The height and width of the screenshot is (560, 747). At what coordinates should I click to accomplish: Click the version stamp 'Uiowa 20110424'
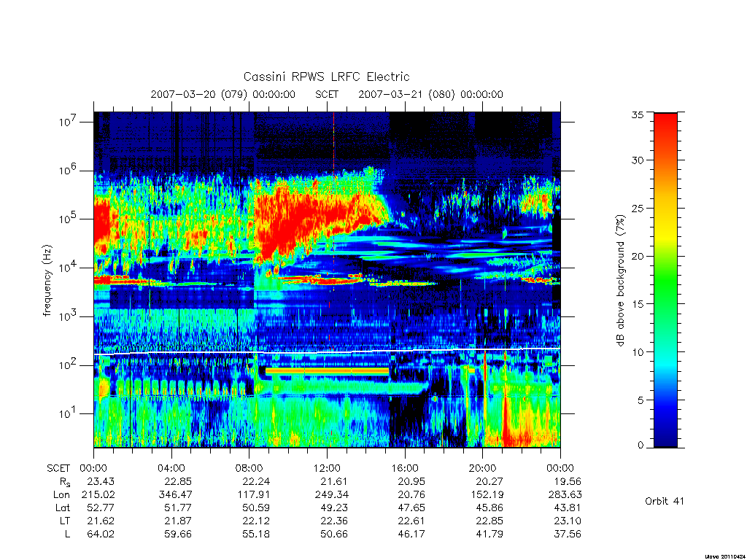pos(724,556)
